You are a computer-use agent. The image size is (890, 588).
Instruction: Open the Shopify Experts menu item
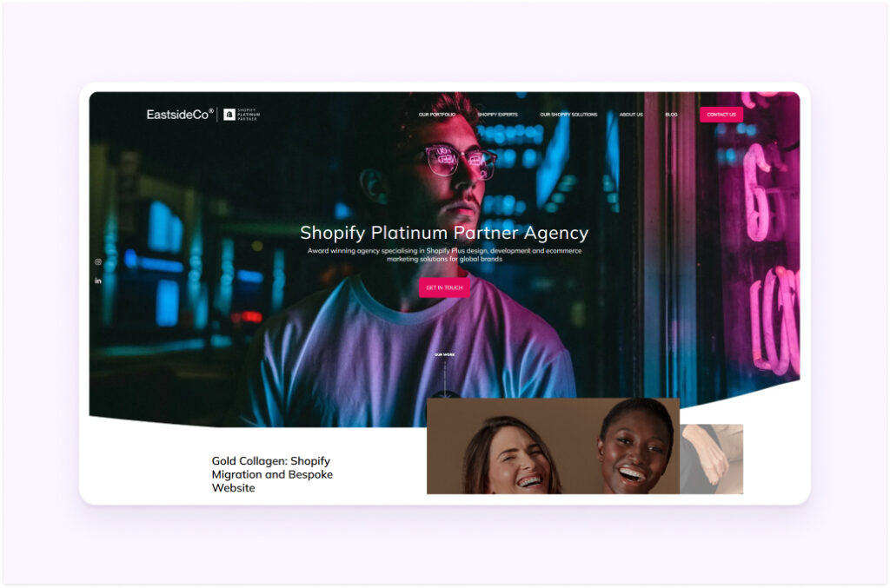498,115
